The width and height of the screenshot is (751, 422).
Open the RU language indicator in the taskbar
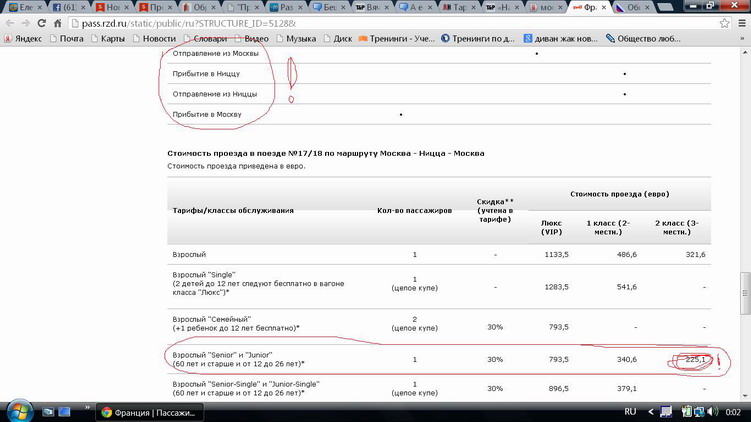click(630, 412)
